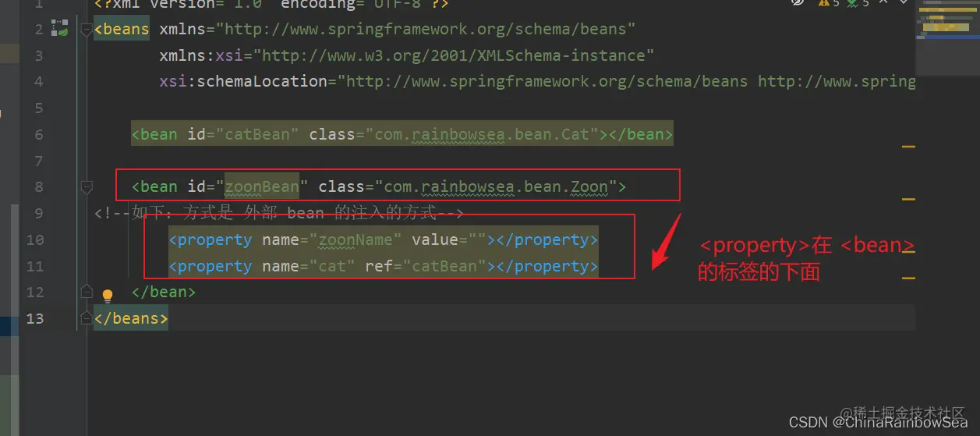This screenshot has height=436, width=980.
Task: Click the empty value="" attribute on line 10
Action: pyautogui.click(x=449, y=239)
